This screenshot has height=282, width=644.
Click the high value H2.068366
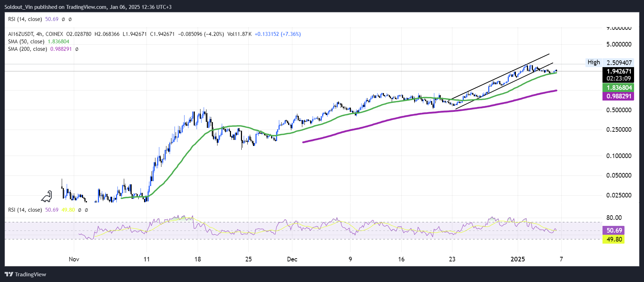click(x=107, y=34)
